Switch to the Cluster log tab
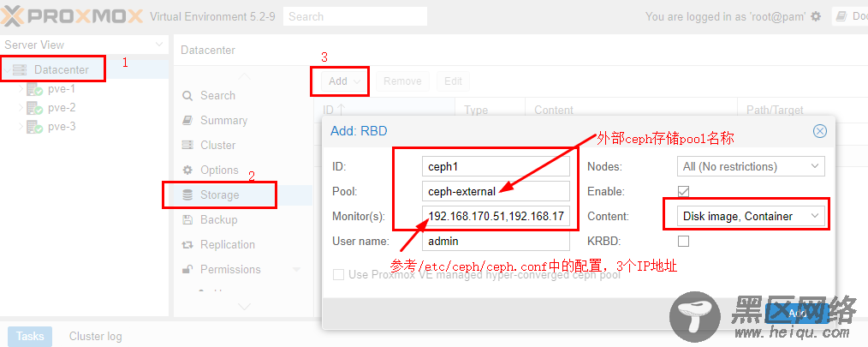The width and height of the screenshot is (868, 347). 95,337
